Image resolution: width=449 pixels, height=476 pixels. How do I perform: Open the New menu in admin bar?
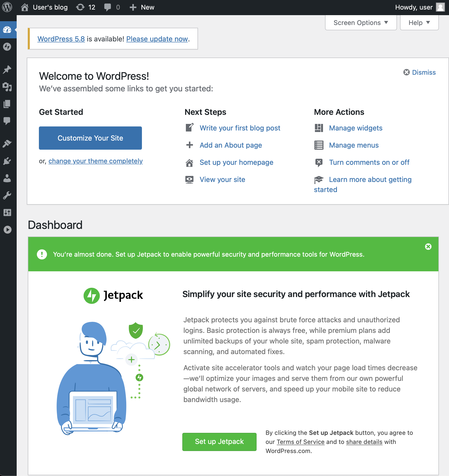pyautogui.click(x=142, y=7)
